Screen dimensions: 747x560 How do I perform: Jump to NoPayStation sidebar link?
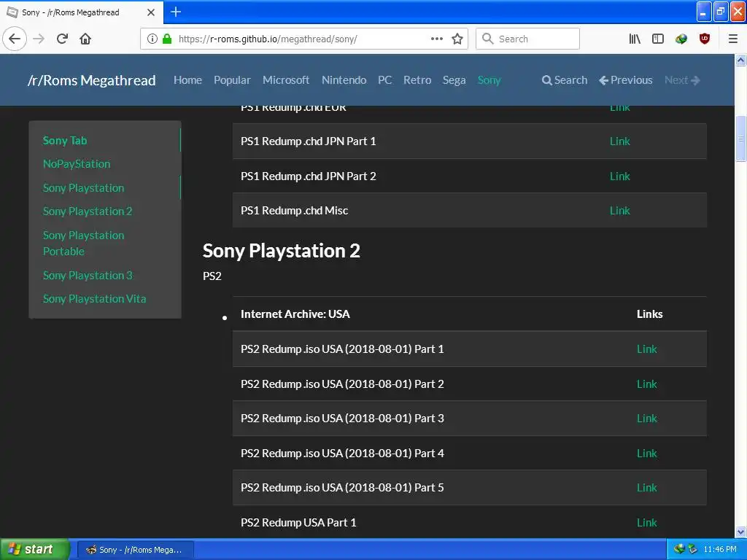point(77,164)
